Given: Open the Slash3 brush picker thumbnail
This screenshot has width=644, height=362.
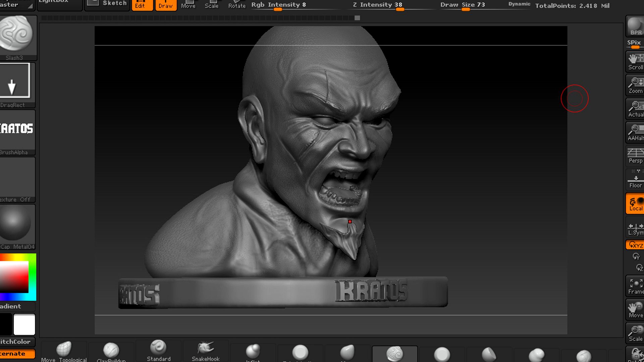Looking at the screenshot, I should [x=17, y=38].
